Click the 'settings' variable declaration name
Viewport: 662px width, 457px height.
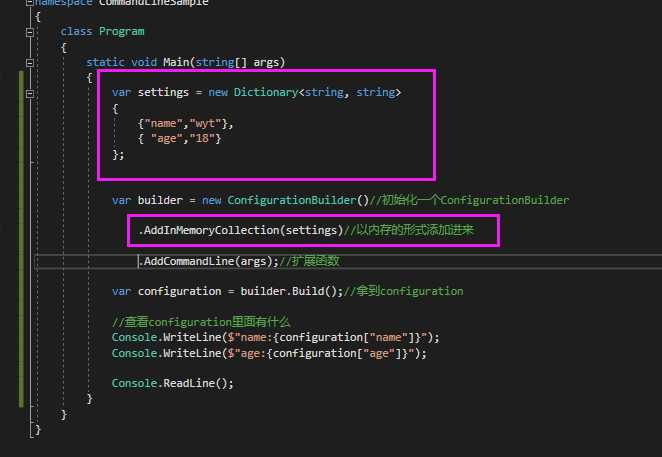pyautogui.click(x=163, y=92)
